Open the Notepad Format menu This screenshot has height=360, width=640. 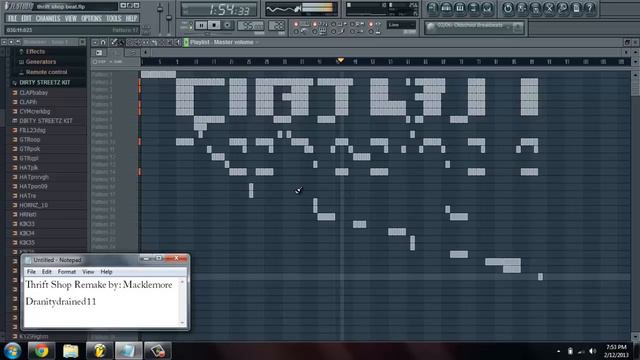[x=67, y=272]
